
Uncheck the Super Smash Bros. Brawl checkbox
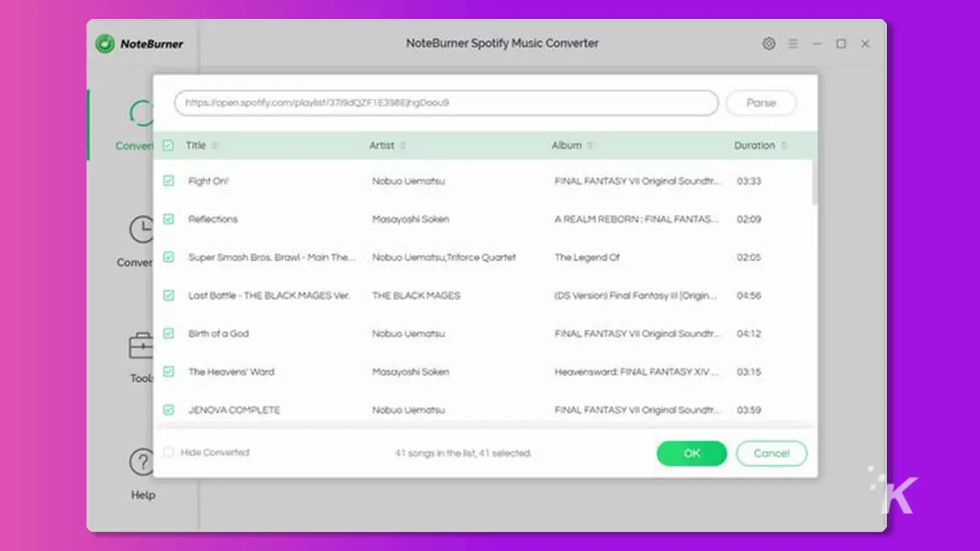(168, 257)
